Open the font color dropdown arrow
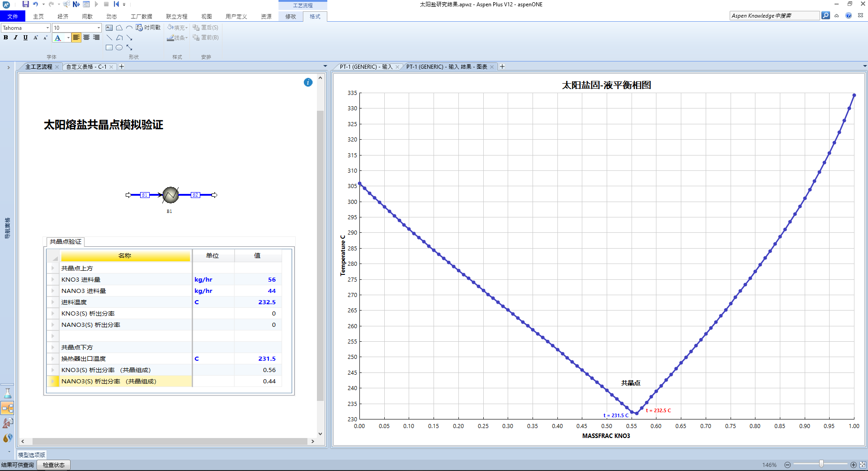The width and height of the screenshot is (868, 471). click(68, 38)
